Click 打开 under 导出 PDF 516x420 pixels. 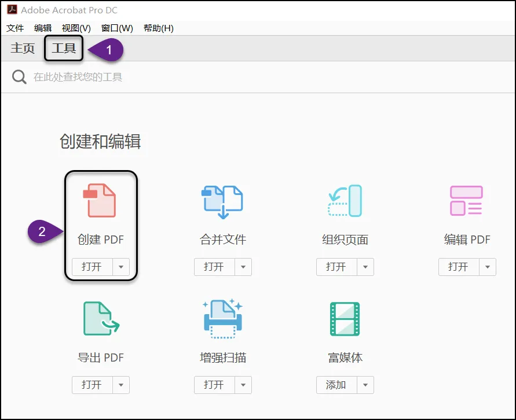point(92,385)
